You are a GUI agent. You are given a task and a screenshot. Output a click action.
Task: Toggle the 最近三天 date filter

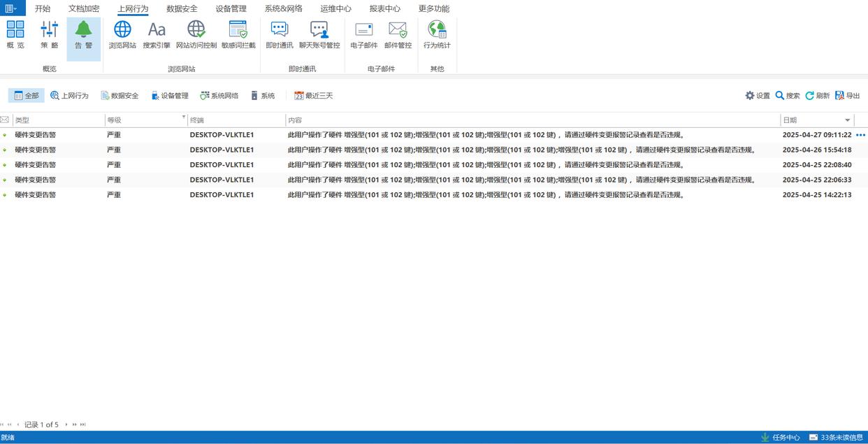(x=313, y=96)
